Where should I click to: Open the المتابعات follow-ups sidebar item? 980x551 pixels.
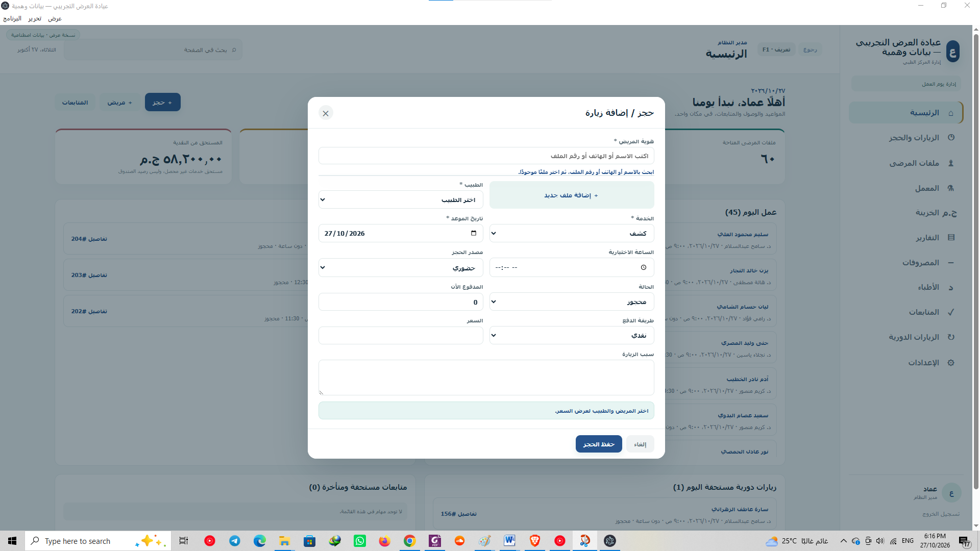pos(906,312)
